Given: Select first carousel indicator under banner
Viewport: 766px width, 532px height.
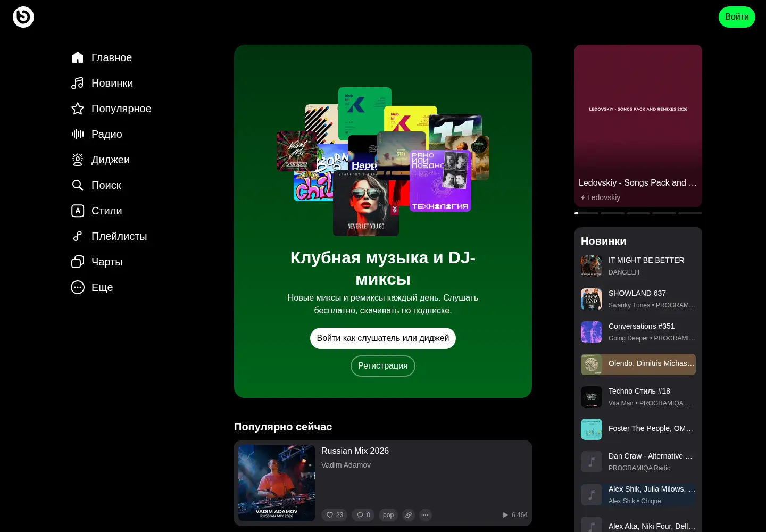Looking at the screenshot, I should (586, 213).
